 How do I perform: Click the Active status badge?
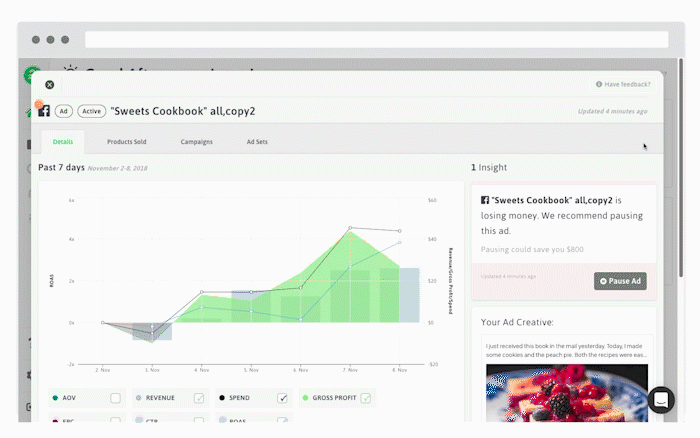pos(92,111)
